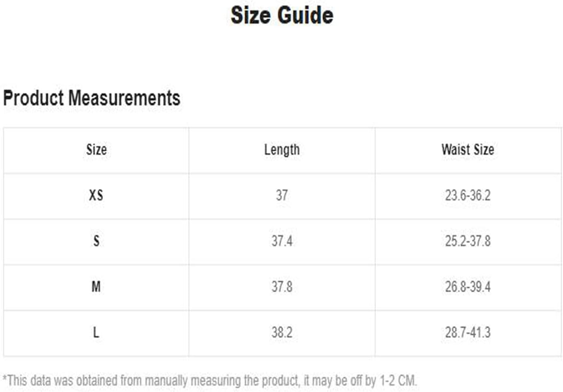Click the S size cell
The width and height of the screenshot is (563, 392).
[96, 241]
